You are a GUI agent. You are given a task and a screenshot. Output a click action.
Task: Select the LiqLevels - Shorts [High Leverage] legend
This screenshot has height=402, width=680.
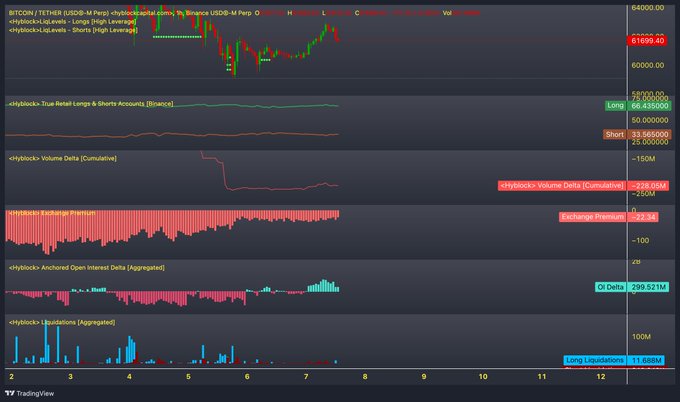(73, 30)
